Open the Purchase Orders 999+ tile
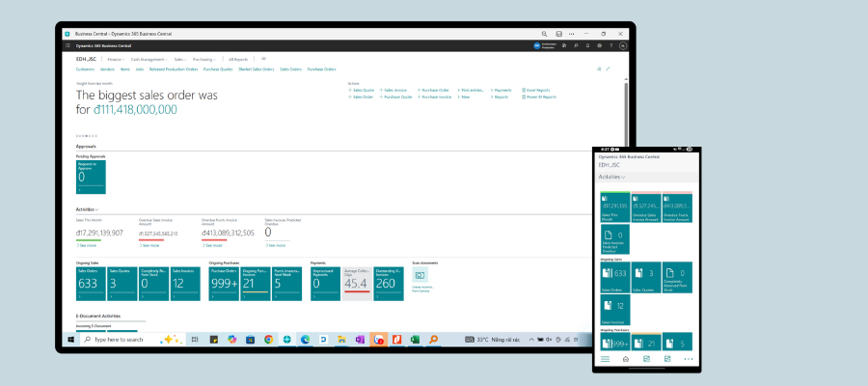Viewport: 868px width, 386px height. [224, 284]
